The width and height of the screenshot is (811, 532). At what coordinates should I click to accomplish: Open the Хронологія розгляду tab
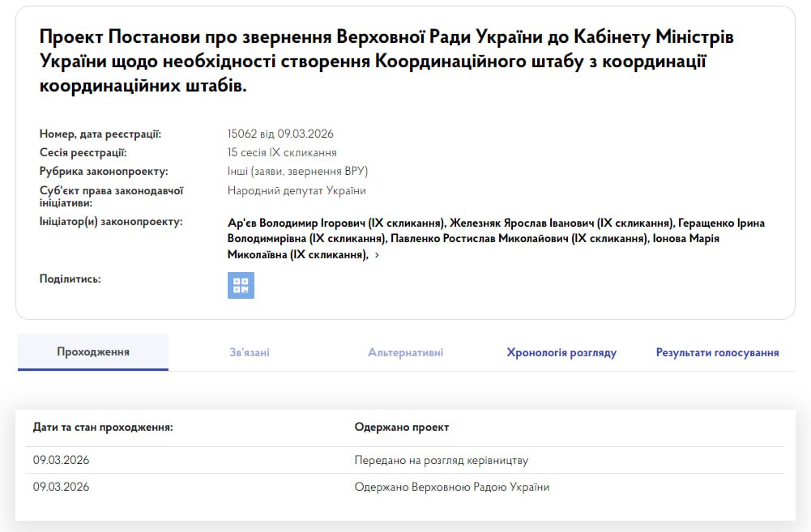pos(561,353)
